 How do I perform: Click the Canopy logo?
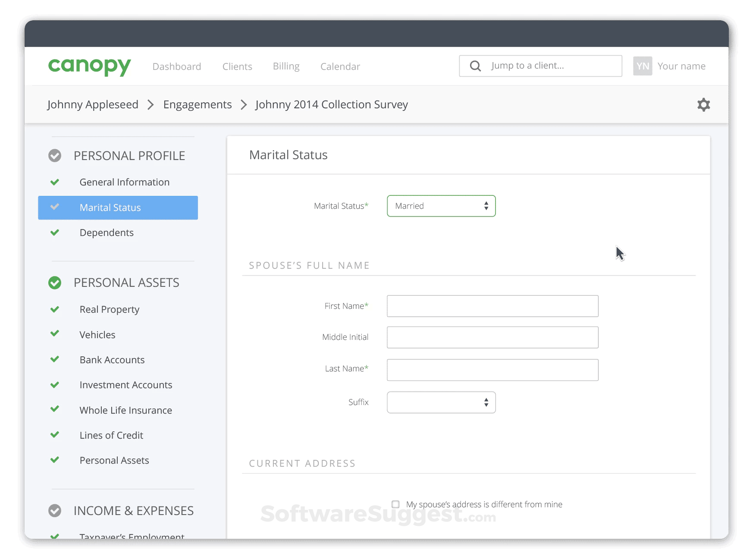tap(89, 66)
